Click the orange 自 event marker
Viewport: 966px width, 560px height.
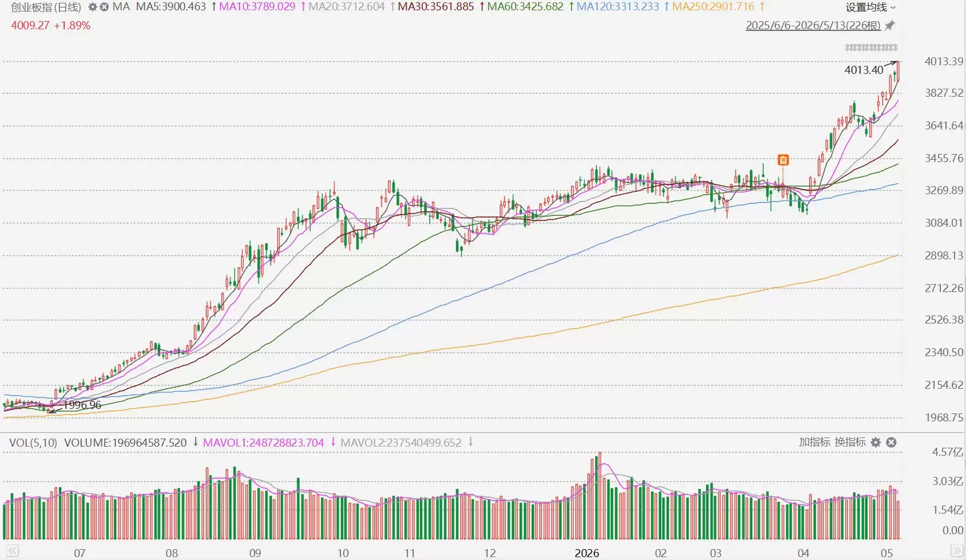click(783, 160)
